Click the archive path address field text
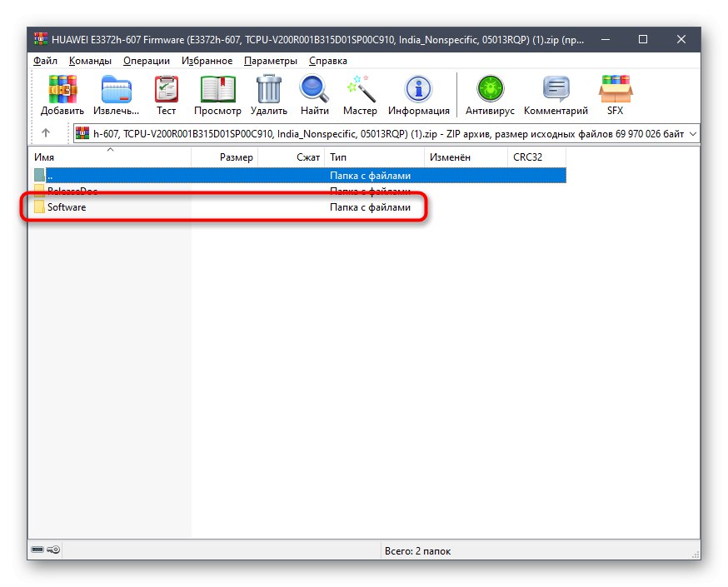 (x=388, y=134)
